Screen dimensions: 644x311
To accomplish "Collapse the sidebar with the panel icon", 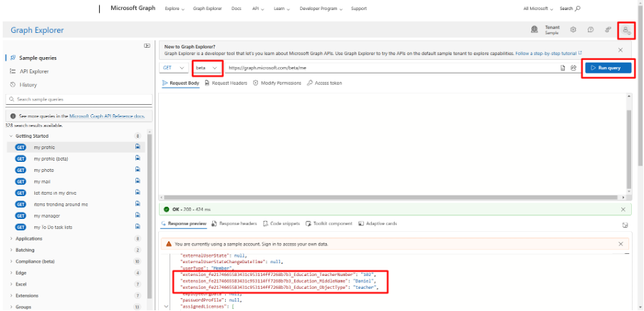I will 147,46.
